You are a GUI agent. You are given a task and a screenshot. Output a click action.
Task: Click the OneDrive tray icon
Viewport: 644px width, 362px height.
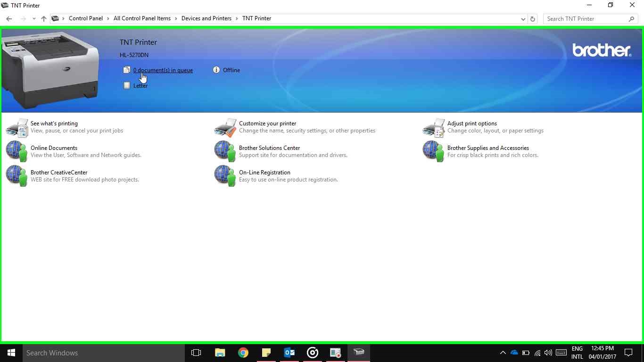point(514,353)
